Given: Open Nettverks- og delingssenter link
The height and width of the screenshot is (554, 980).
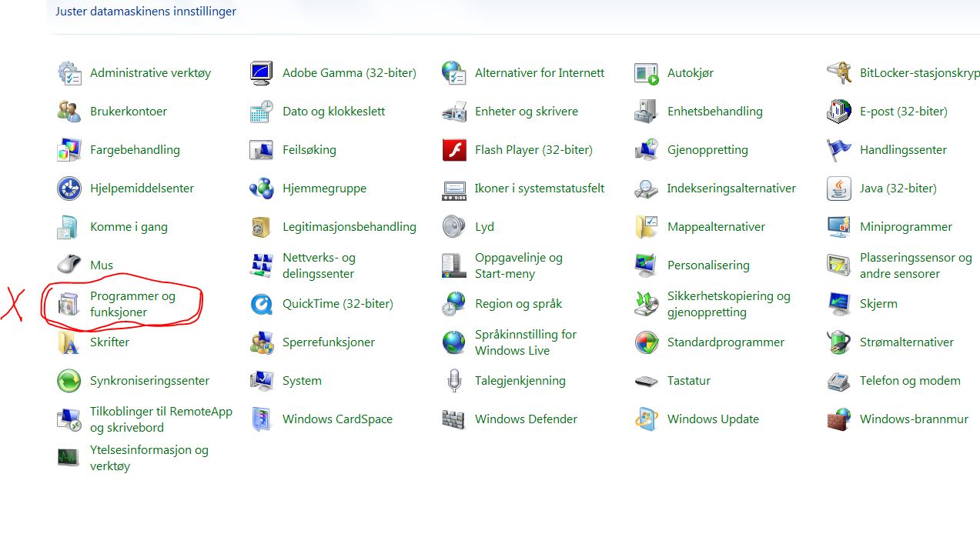Looking at the screenshot, I should tap(319, 265).
